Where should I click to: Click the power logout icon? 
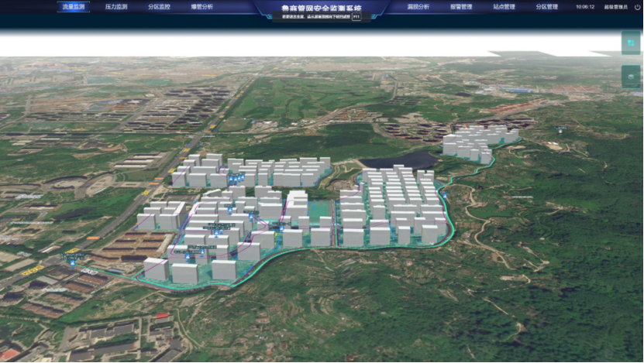pos(637,6)
